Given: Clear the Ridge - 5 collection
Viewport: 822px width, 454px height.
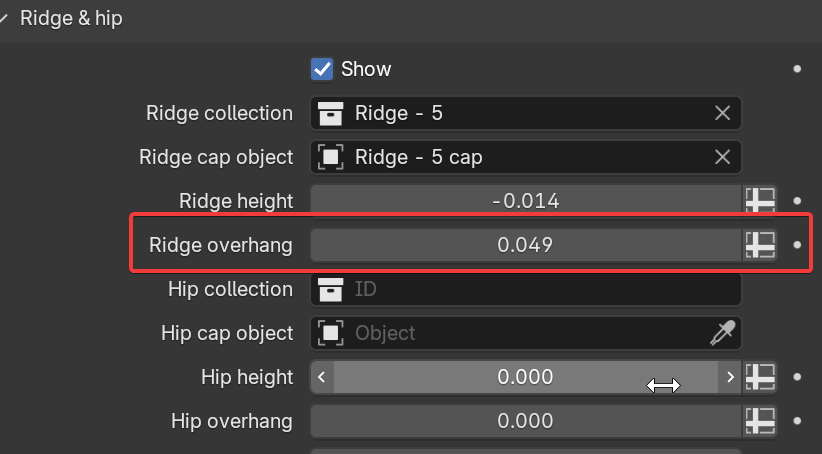Looking at the screenshot, I should click(x=722, y=113).
